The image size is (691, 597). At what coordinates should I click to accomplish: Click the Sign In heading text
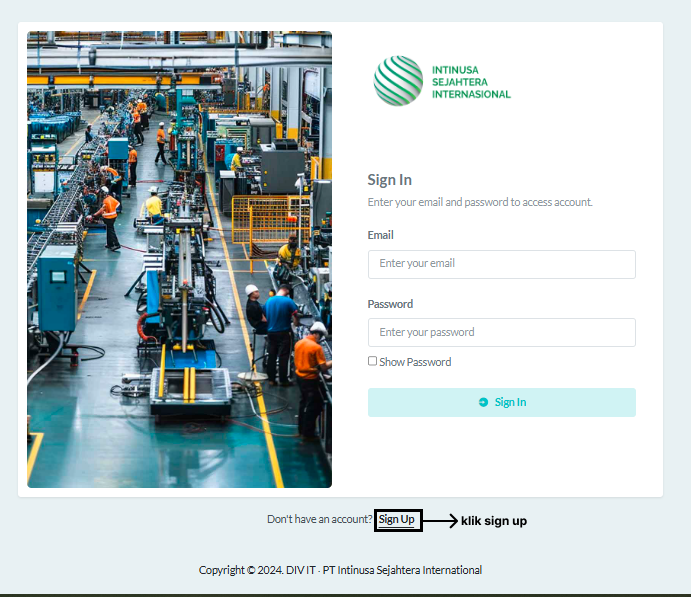tap(389, 180)
